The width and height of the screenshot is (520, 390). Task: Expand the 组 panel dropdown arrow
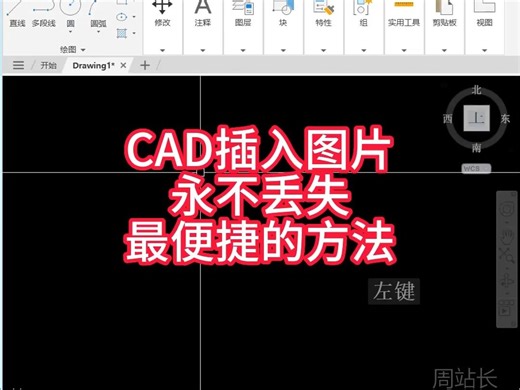click(x=363, y=50)
